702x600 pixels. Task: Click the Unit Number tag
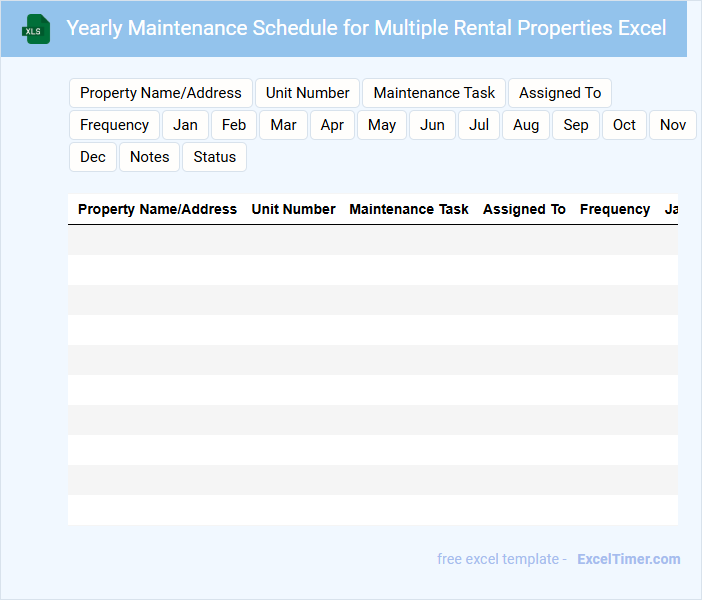tap(307, 93)
